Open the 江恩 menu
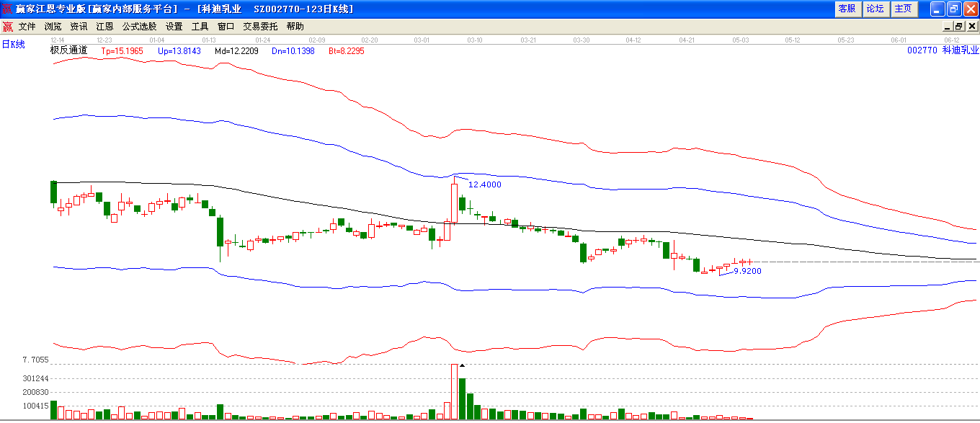Viewport: 980px width, 423px height. (x=105, y=27)
